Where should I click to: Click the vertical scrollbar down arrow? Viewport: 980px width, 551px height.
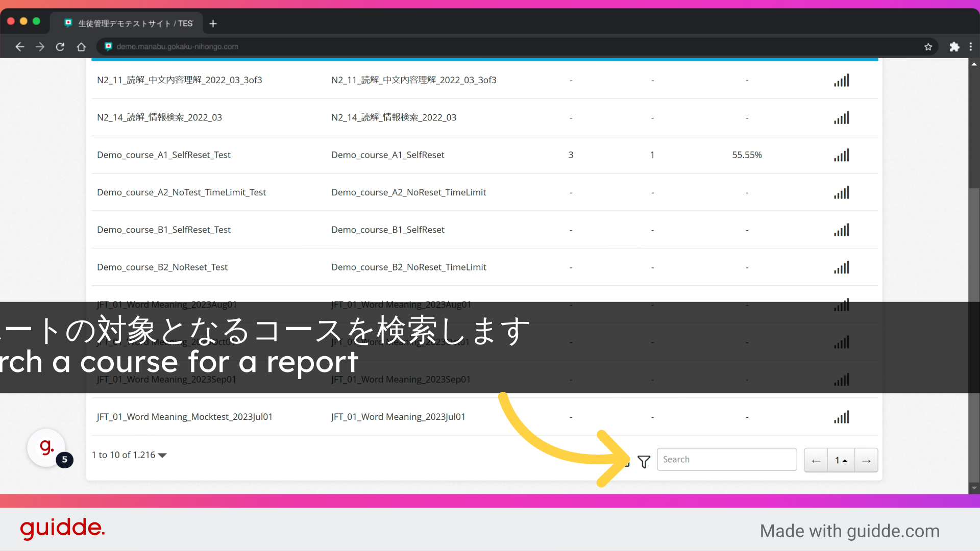click(x=974, y=488)
